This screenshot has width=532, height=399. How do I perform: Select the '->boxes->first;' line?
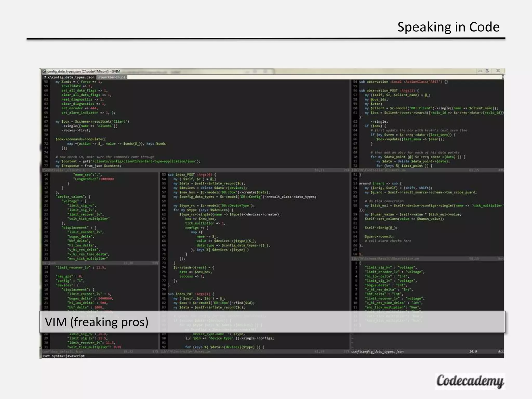click(x=76, y=130)
